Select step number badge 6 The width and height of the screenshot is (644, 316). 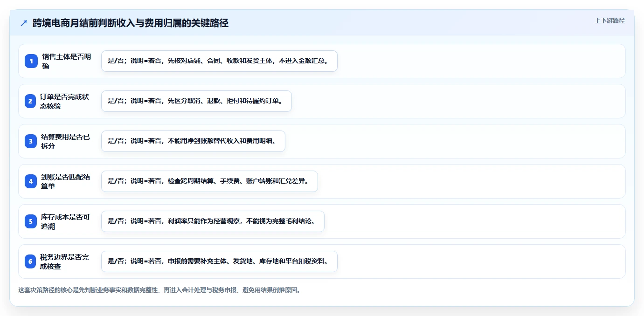point(31,261)
